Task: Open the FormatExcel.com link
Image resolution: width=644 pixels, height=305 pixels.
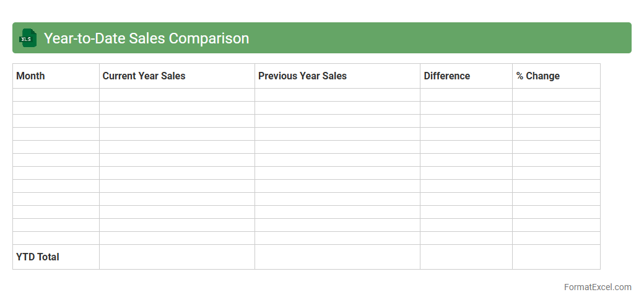Action: pyautogui.click(x=597, y=287)
